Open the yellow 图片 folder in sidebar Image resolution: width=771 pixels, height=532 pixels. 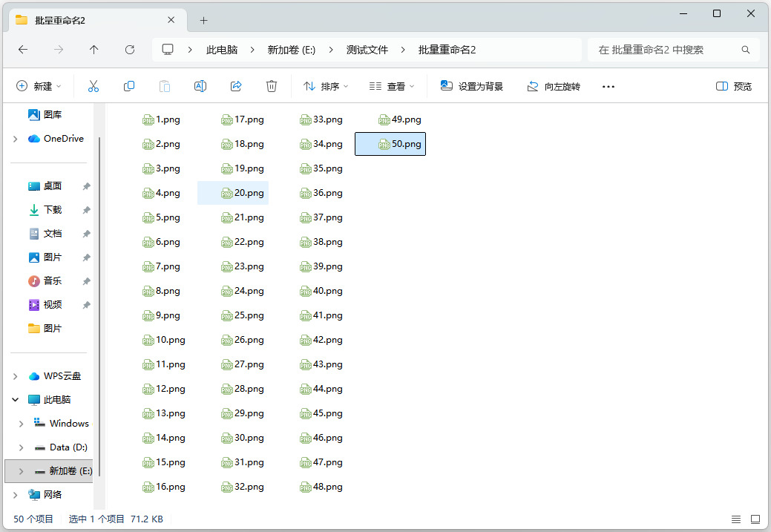point(45,329)
